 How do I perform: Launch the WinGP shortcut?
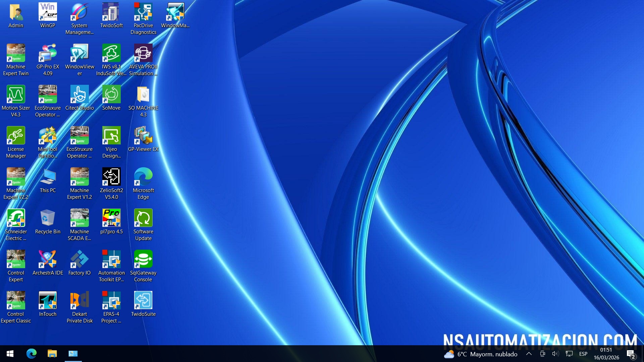(x=48, y=16)
